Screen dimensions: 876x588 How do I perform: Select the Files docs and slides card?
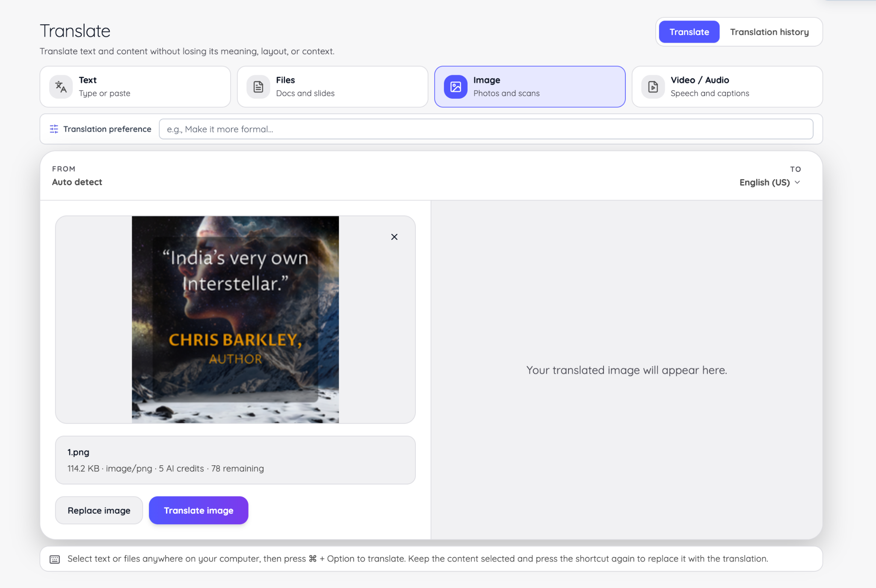(332, 87)
